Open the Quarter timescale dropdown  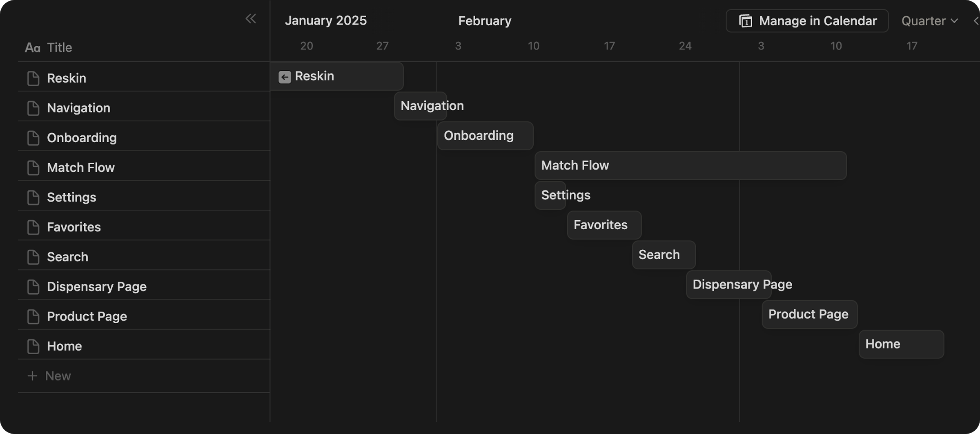click(930, 21)
